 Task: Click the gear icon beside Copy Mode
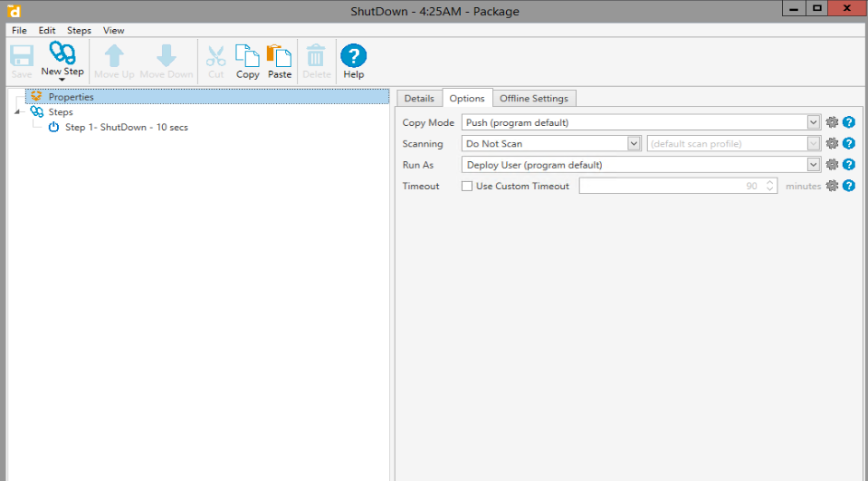pyautogui.click(x=833, y=122)
